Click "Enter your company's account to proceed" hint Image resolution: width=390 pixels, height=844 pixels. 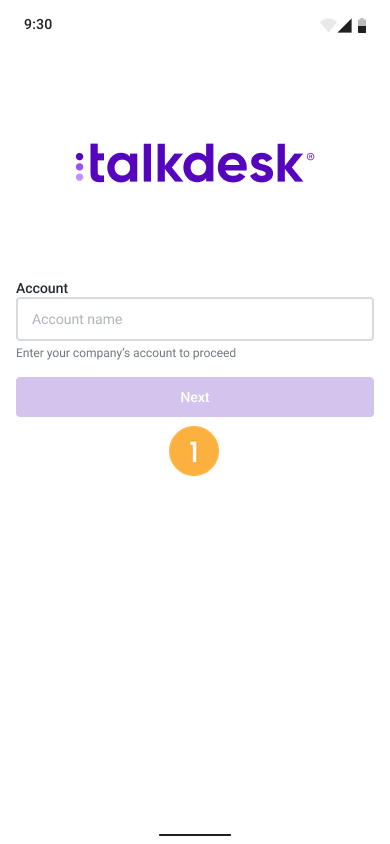click(126, 353)
